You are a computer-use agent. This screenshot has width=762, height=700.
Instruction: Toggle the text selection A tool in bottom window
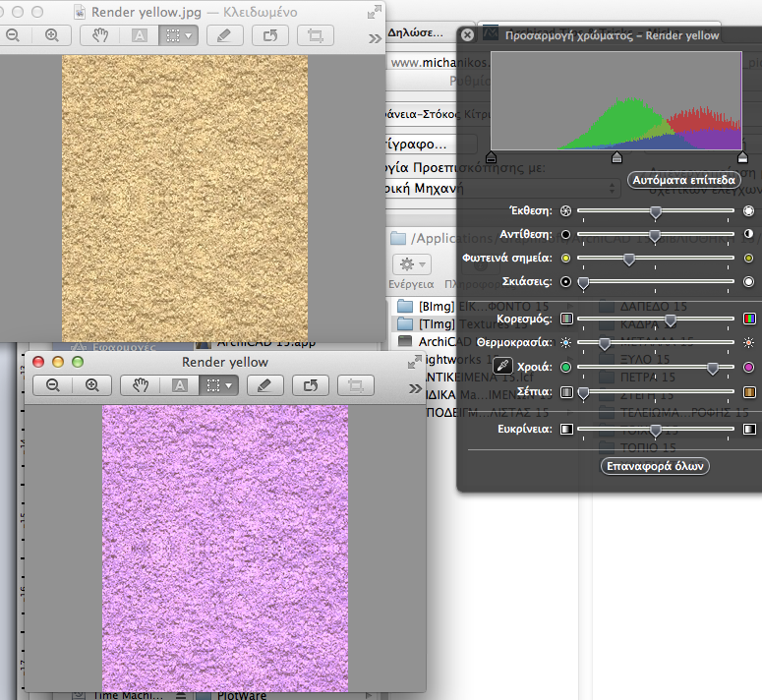pos(180,385)
